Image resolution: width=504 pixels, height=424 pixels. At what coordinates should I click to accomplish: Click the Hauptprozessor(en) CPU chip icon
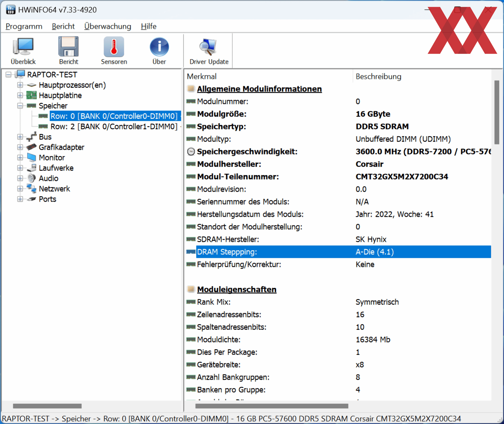(31, 85)
